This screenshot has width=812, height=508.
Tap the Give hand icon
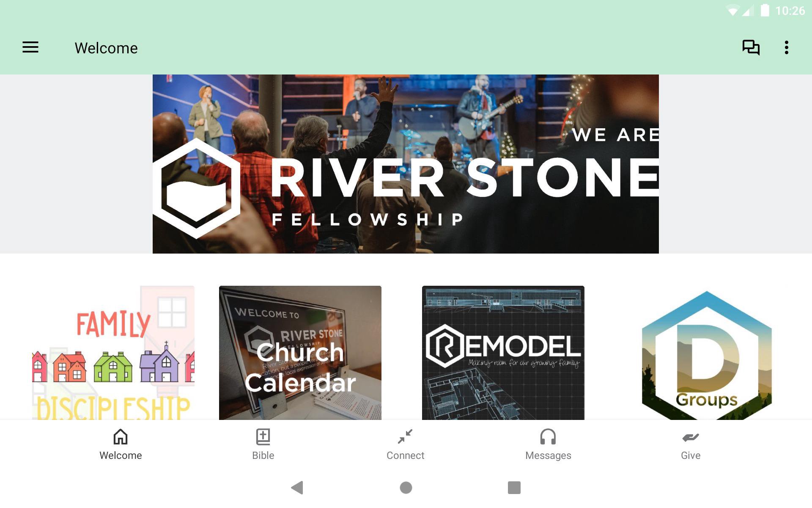tap(691, 437)
